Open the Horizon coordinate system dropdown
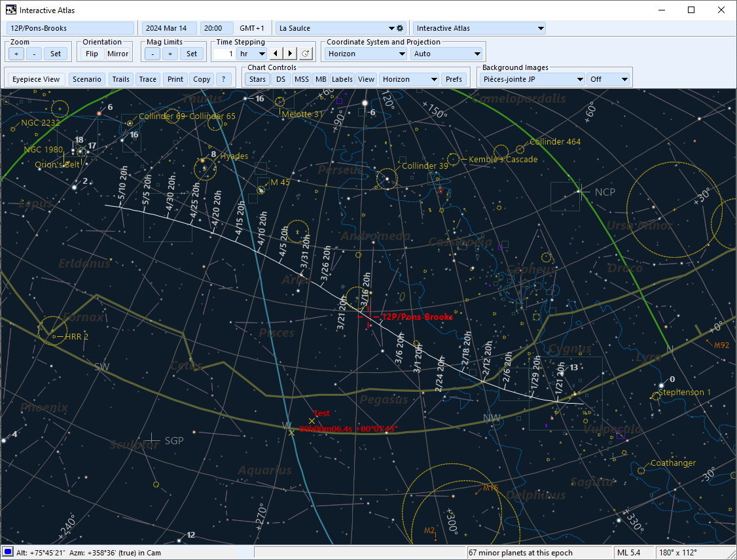The image size is (737, 560). pyautogui.click(x=366, y=54)
